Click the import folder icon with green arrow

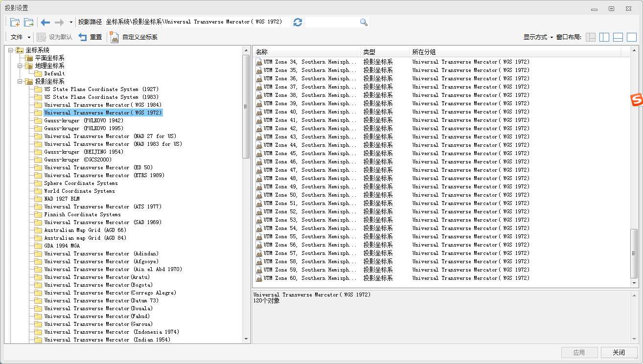click(29, 22)
